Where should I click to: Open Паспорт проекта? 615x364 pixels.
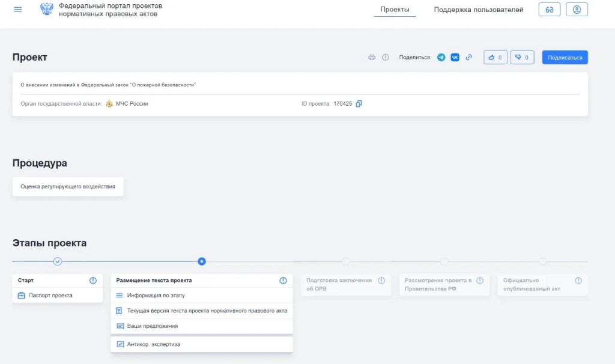click(58, 296)
